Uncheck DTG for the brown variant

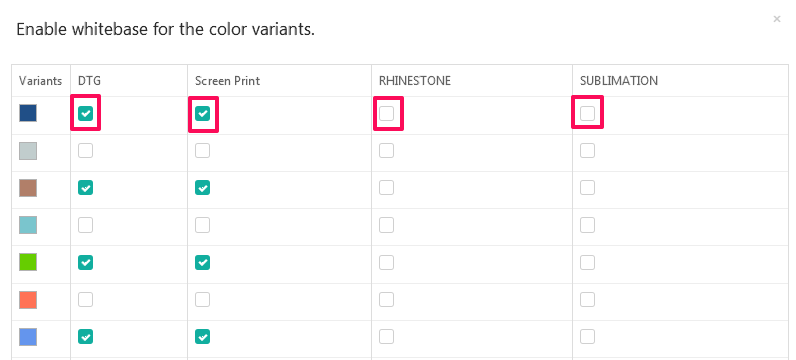coord(85,188)
